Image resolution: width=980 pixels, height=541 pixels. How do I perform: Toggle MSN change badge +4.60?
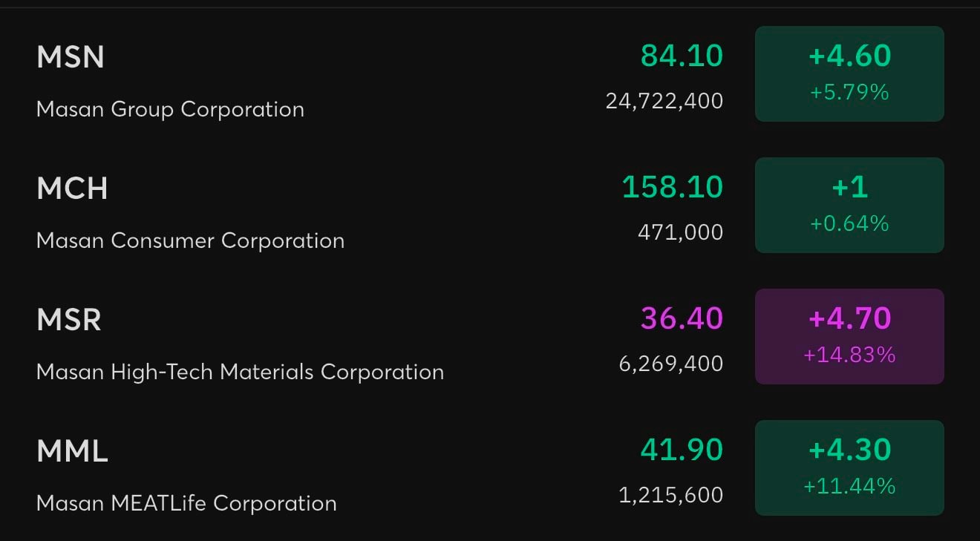[849, 73]
